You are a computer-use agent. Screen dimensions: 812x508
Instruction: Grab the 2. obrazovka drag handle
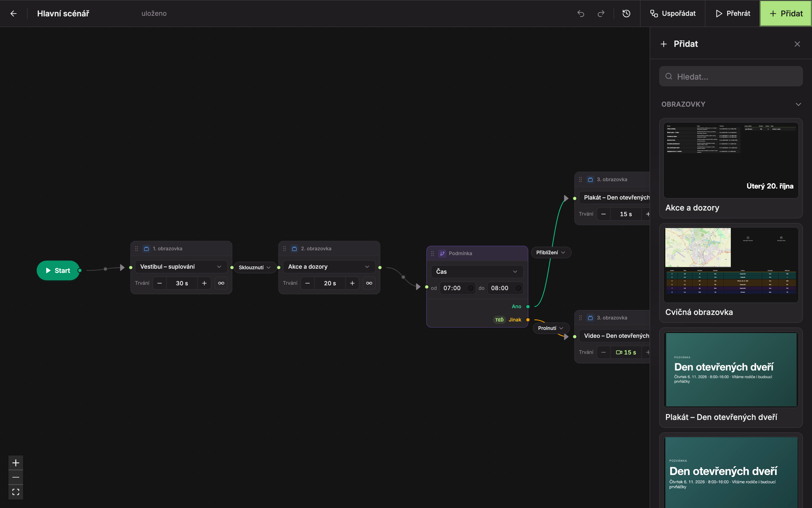click(x=284, y=249)
